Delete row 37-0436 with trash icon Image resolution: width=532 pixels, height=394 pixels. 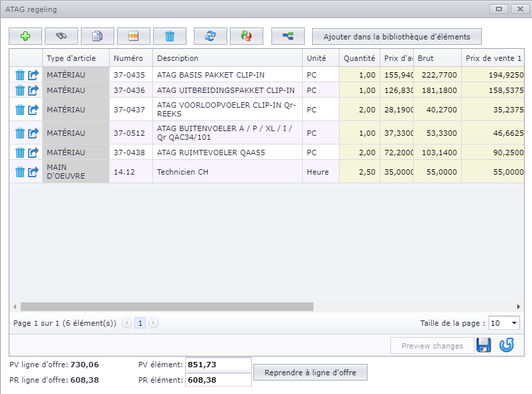tap(20, 90)
